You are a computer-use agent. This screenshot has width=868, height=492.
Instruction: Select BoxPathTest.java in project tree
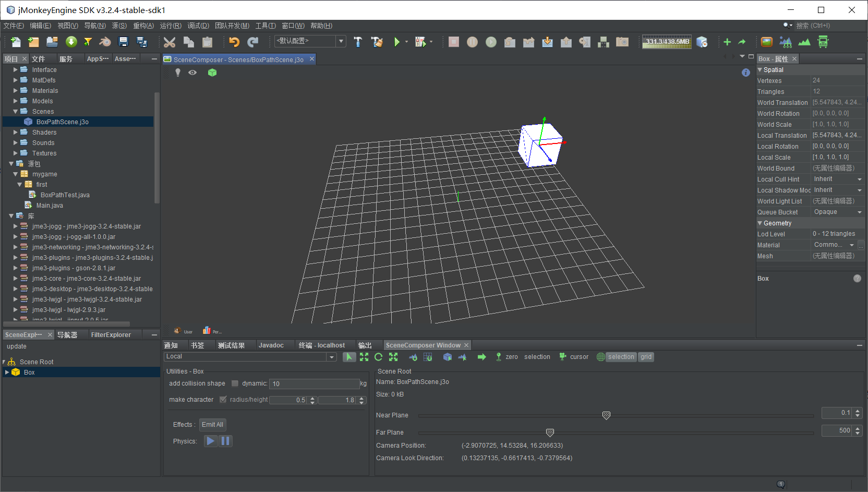(x=65, y=195)
